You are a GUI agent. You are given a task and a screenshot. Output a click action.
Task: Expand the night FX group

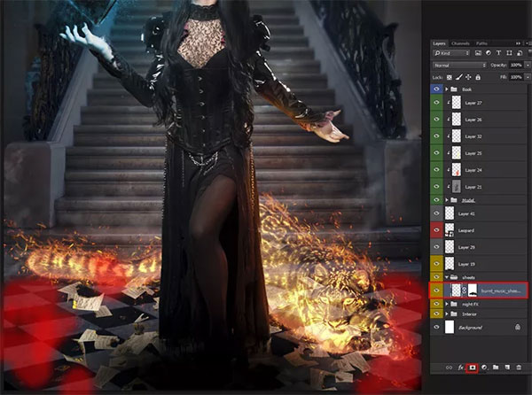pyautogui.click(x=447, y=304)
